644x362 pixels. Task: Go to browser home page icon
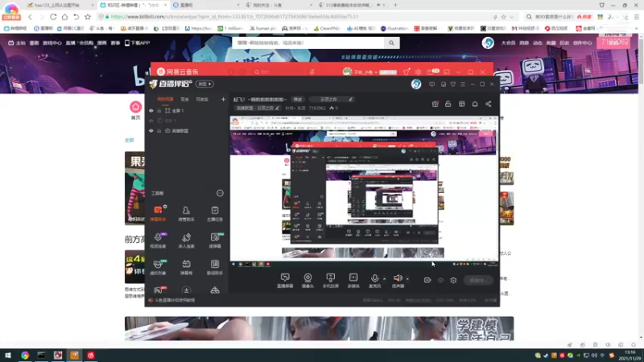click(x=64, y=17)
